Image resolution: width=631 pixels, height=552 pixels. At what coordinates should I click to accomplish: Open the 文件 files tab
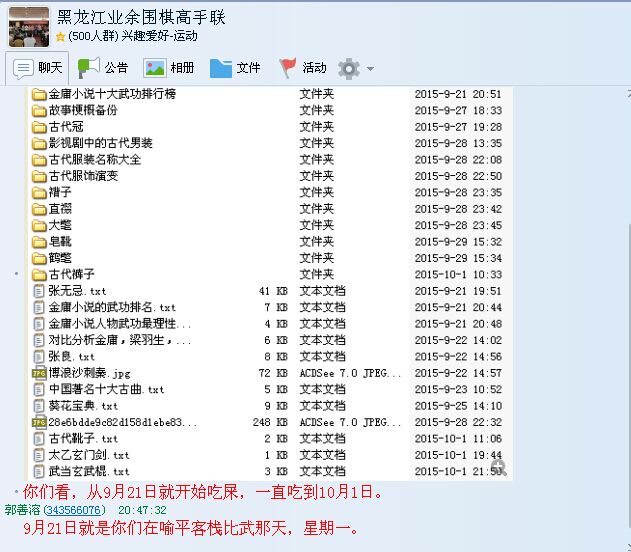click(235, 68)
